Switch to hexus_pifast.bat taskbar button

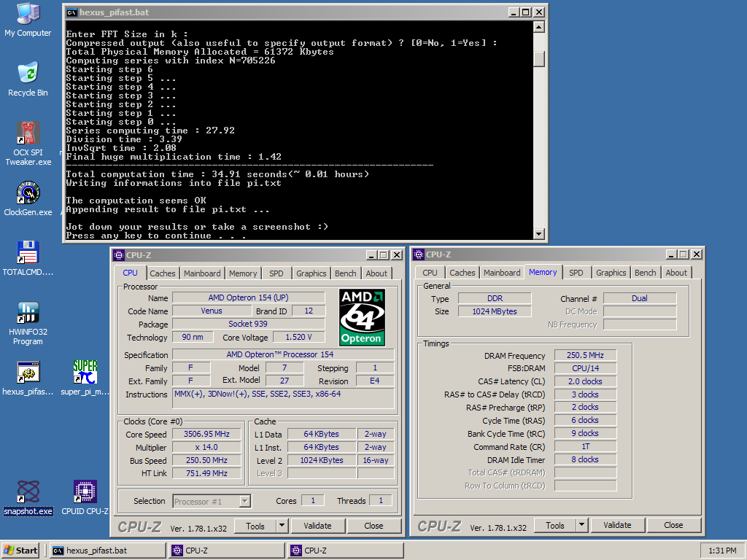tap(108, 551)
